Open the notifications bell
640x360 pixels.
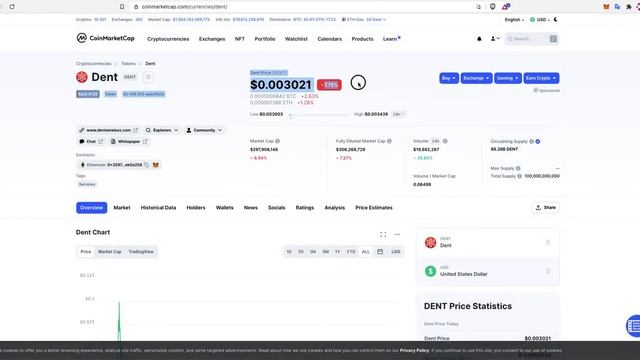coord(479,39)
